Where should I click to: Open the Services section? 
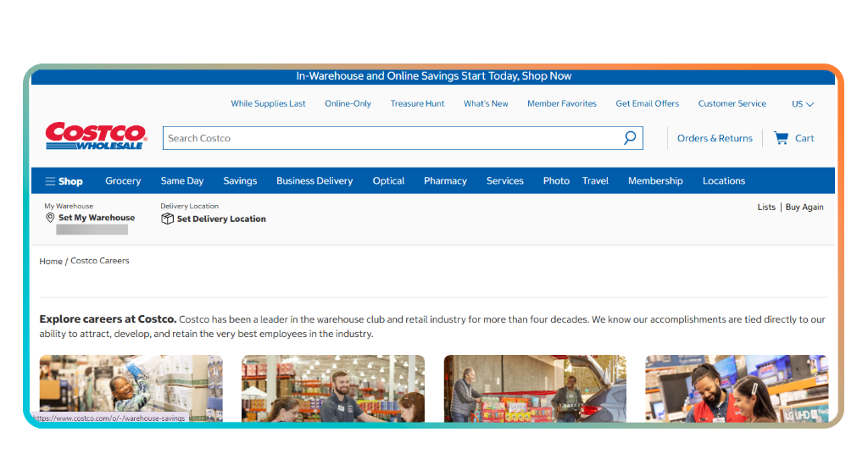pyautogui.click(x=505, y=180)
